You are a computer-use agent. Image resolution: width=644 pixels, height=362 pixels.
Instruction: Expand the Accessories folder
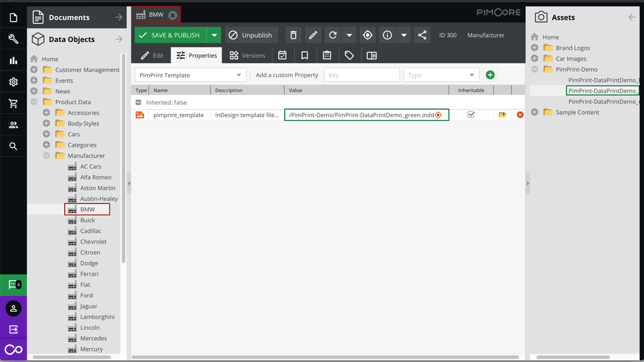[x=47, y=112]
